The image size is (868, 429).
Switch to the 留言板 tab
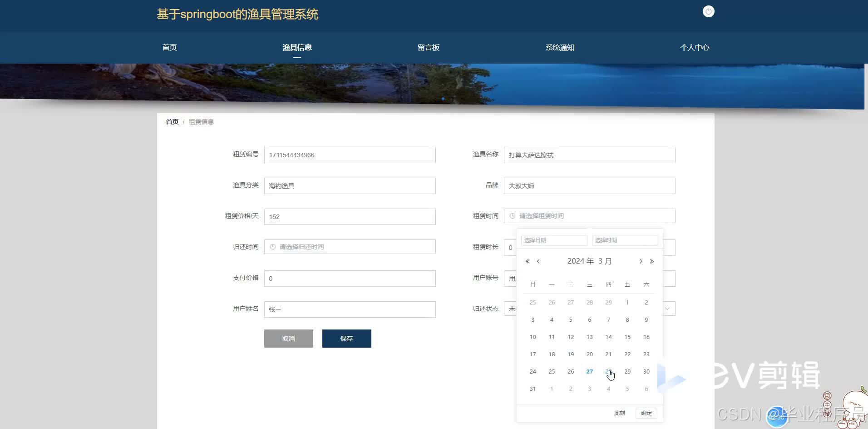pyautogui.click(x=428, y=47)
